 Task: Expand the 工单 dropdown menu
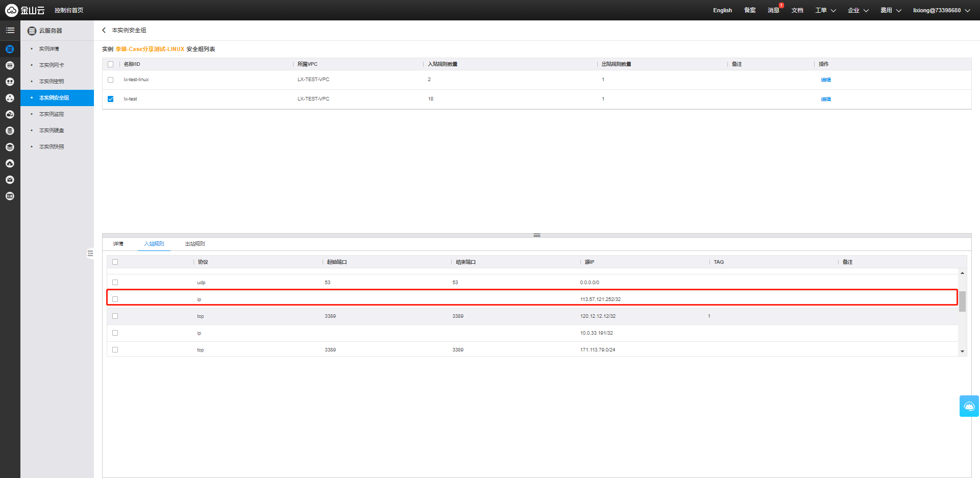pyautogui.click(x=825, y=10)
